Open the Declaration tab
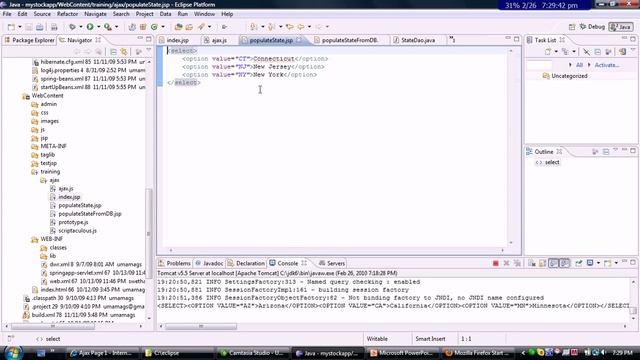This screenshot has height=360, width=640. (246, 263)
